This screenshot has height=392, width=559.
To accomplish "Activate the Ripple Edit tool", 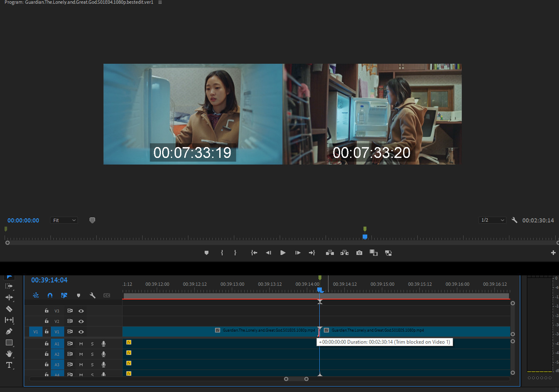I will pyautogui.click(x=9, y=297).
